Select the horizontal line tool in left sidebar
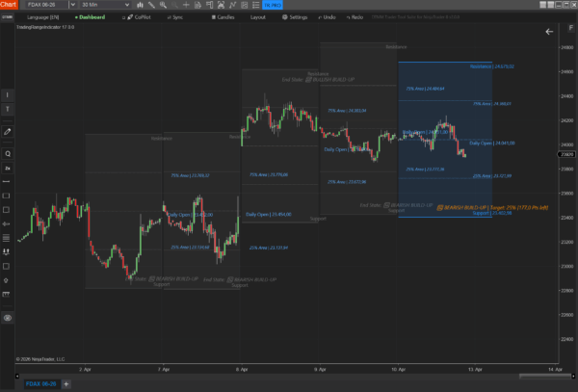578x392 pixels. click(7, 182)
